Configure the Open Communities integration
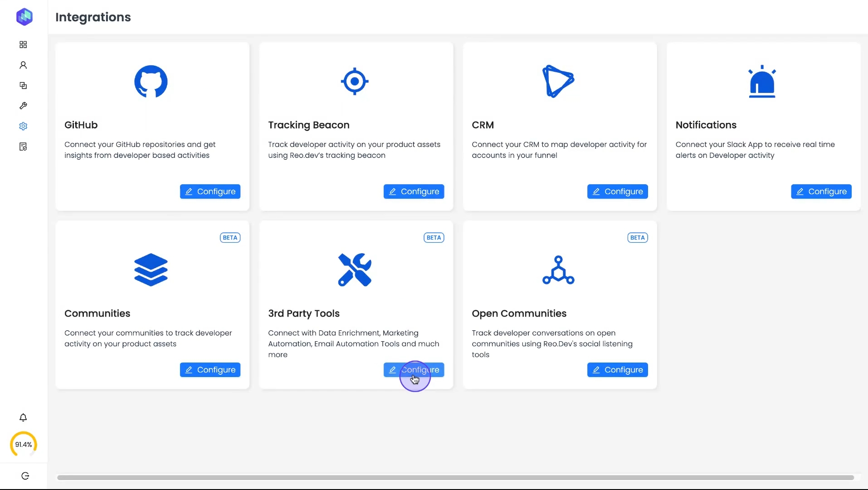868x490 pixels. click(617, 370)
